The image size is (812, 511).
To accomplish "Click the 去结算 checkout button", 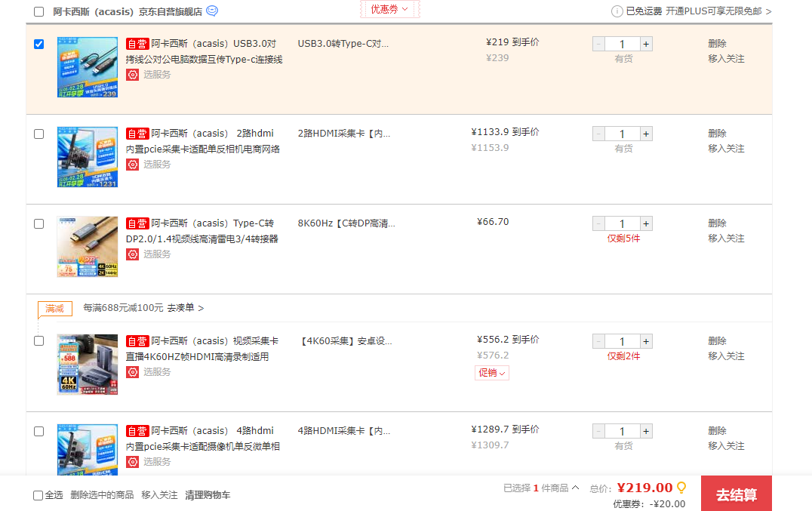I will click(x=736, y=494).
